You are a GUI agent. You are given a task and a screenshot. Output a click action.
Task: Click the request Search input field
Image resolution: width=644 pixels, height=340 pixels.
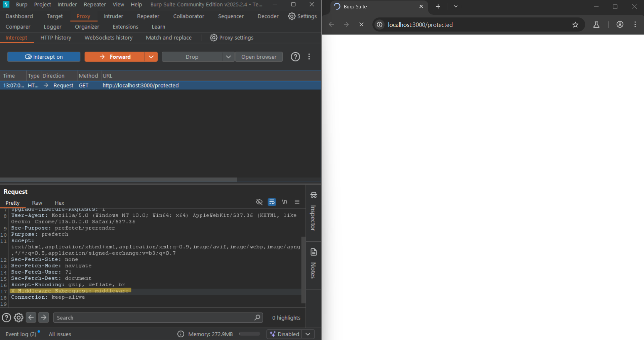158,318
